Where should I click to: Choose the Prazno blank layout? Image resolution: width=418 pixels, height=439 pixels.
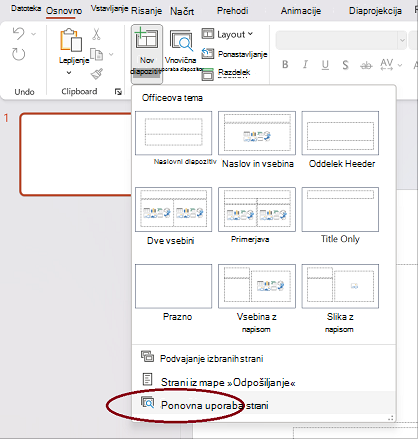pos(173,286)
